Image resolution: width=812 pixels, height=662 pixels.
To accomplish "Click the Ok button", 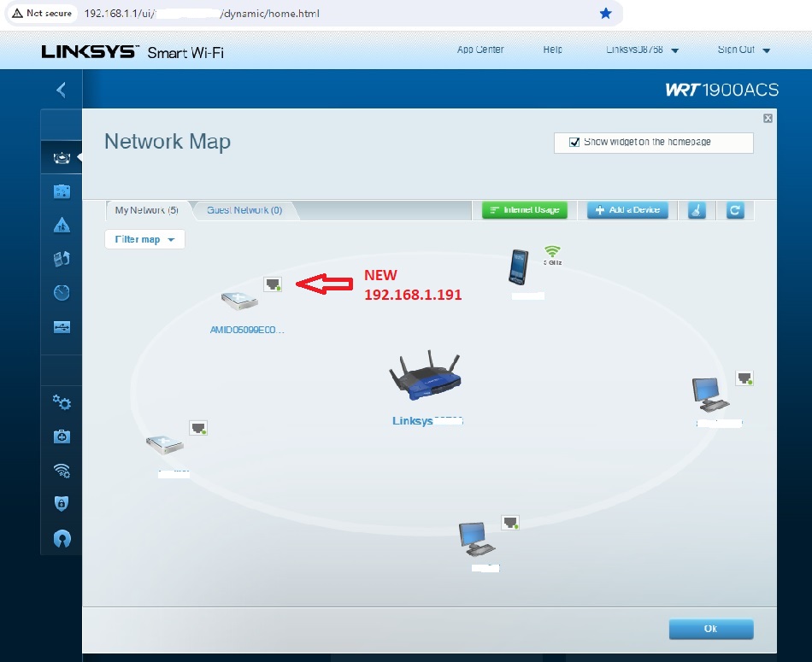I will pos(711,629).
